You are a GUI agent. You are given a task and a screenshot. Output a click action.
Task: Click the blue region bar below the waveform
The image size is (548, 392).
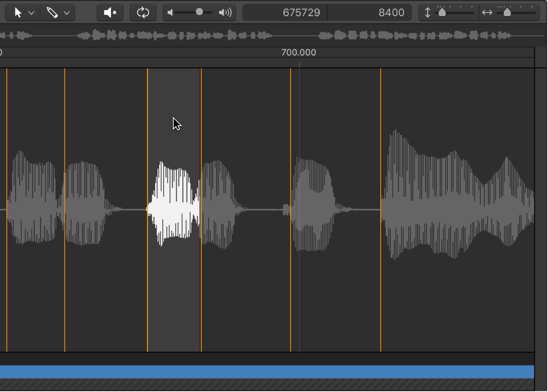click(x=267, y=372)
